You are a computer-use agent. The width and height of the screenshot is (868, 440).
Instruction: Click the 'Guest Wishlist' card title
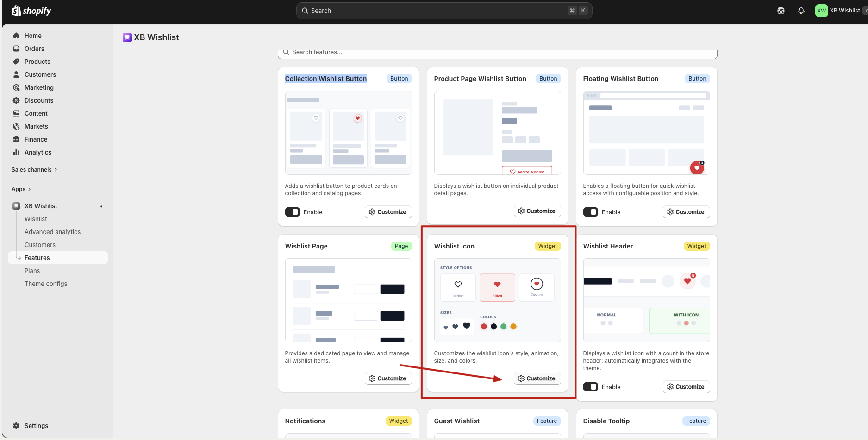pos(456,421)
